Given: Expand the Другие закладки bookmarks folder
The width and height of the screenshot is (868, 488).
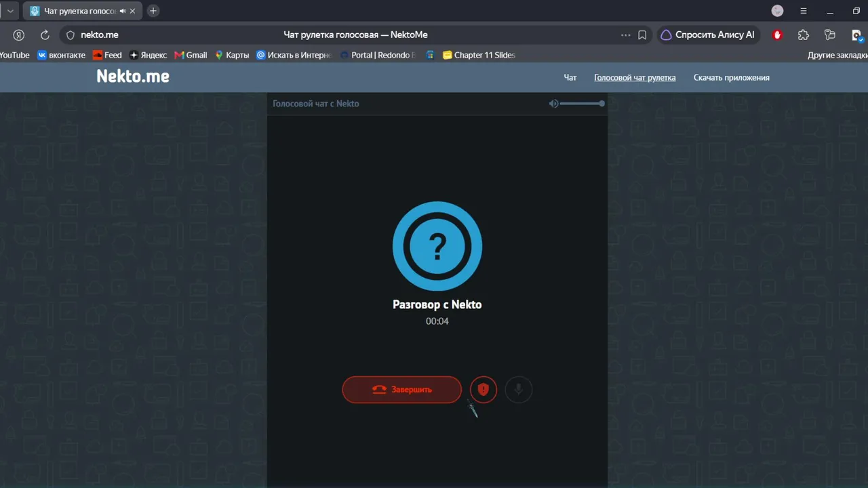Looking at the screenshot, I should coord(837,55).
